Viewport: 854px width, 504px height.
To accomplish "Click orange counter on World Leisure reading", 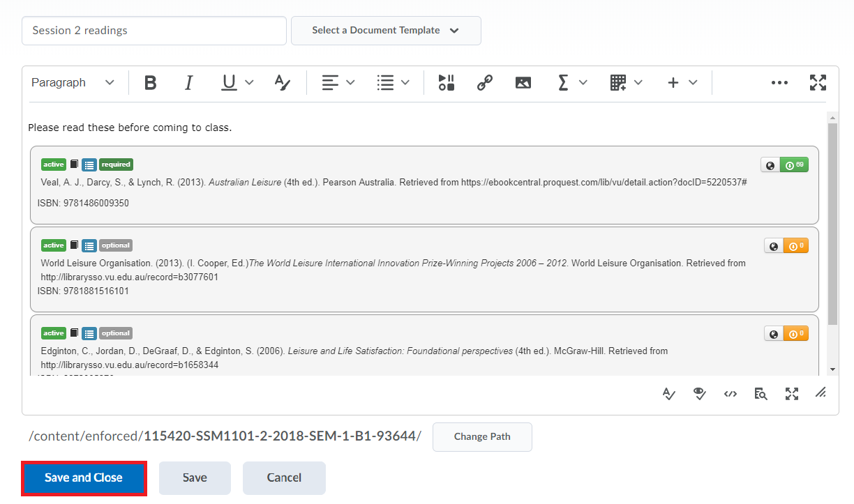I will 796,246.
